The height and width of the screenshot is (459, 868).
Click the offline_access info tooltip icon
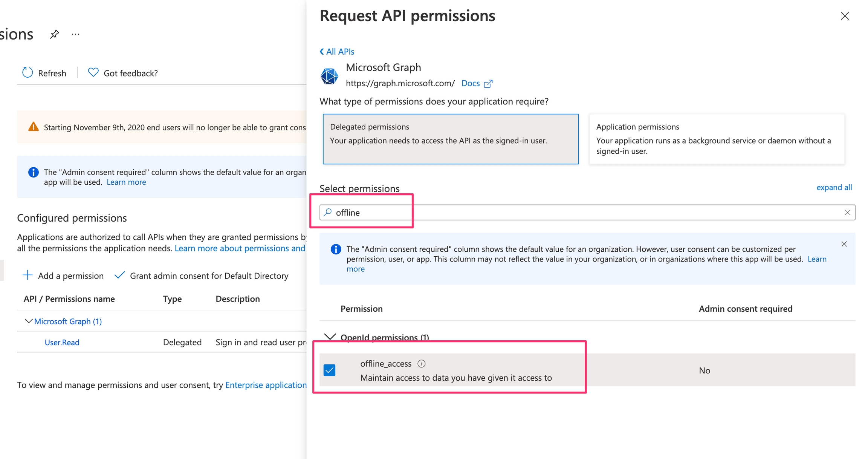point(422,364)
